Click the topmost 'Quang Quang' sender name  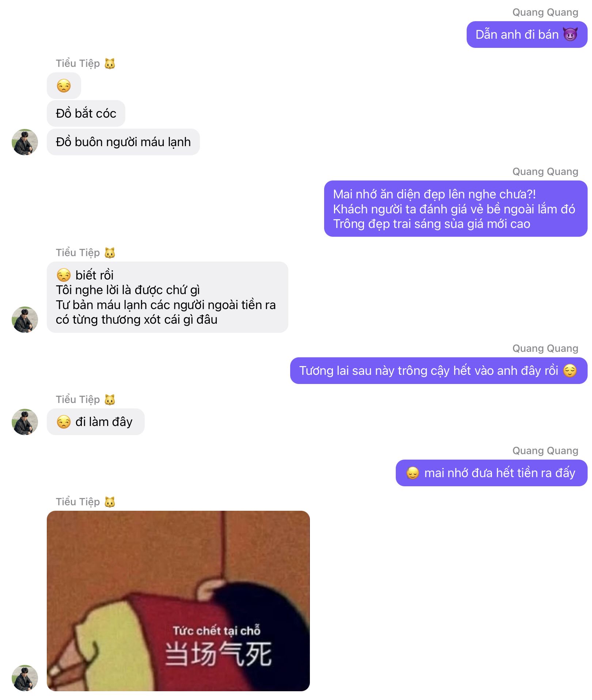point(545,12)
